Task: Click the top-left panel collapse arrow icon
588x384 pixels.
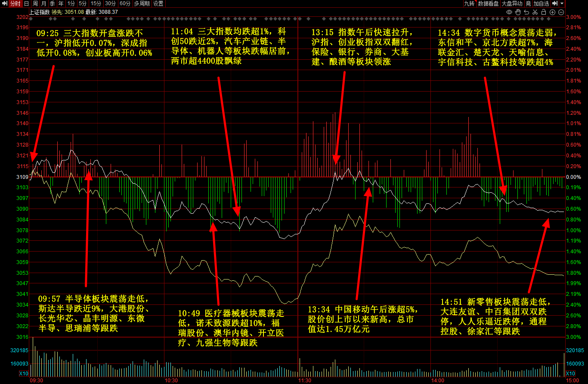Action: (x=4, y=3)
